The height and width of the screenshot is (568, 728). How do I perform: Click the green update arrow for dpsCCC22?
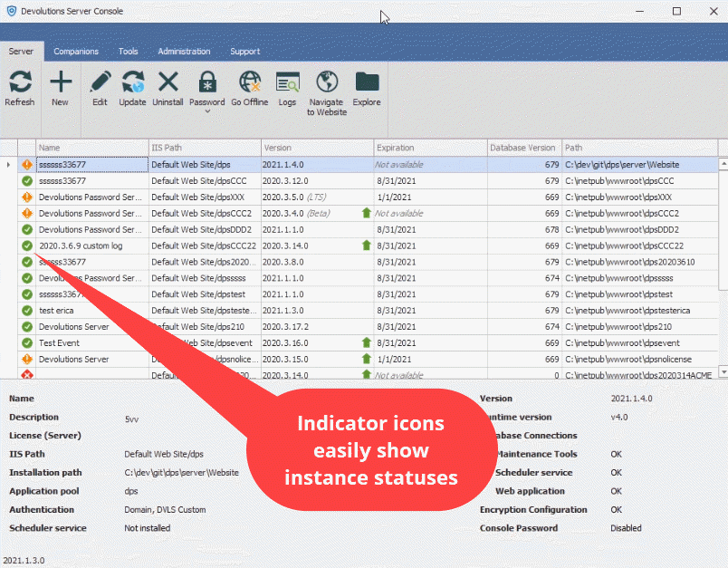(366, 245)
